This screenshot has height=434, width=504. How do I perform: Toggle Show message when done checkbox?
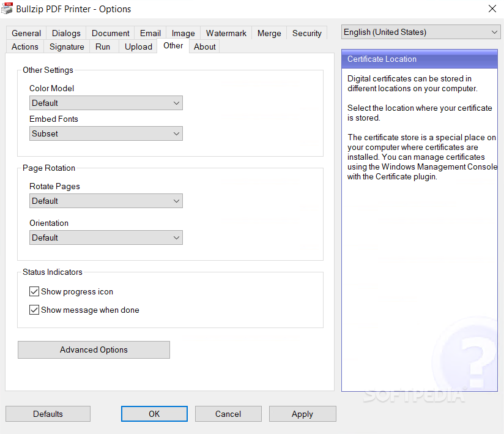[34, 310]
